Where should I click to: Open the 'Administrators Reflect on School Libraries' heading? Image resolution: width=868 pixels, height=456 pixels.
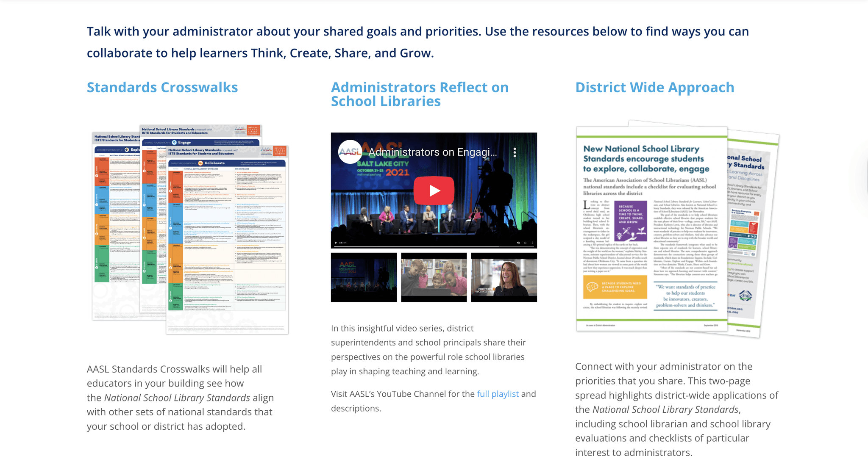pos(420,94)
